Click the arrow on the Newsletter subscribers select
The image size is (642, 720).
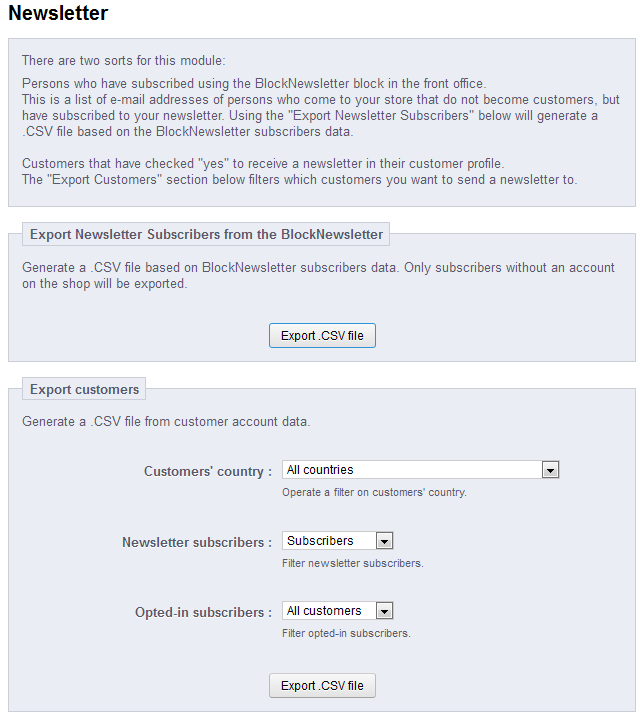[384, 541]
